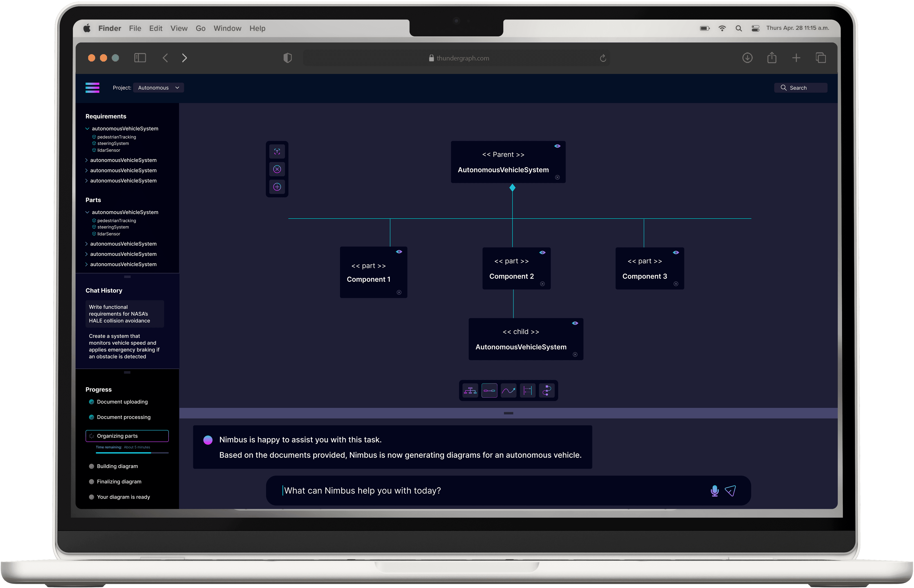Expand second autonomousVehicleSystem under Parts
Viewport: 914px width, 588px height.
(x=86, y=244)
